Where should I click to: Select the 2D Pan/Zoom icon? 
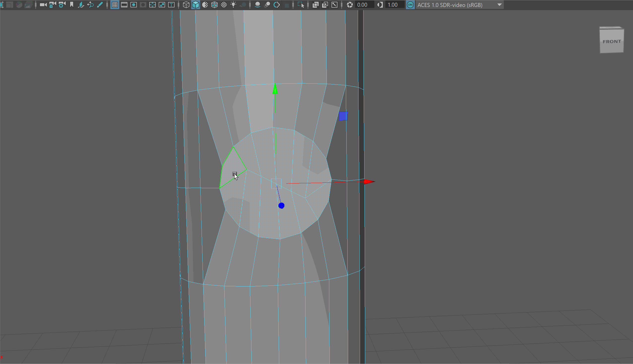tap(90, 5)
